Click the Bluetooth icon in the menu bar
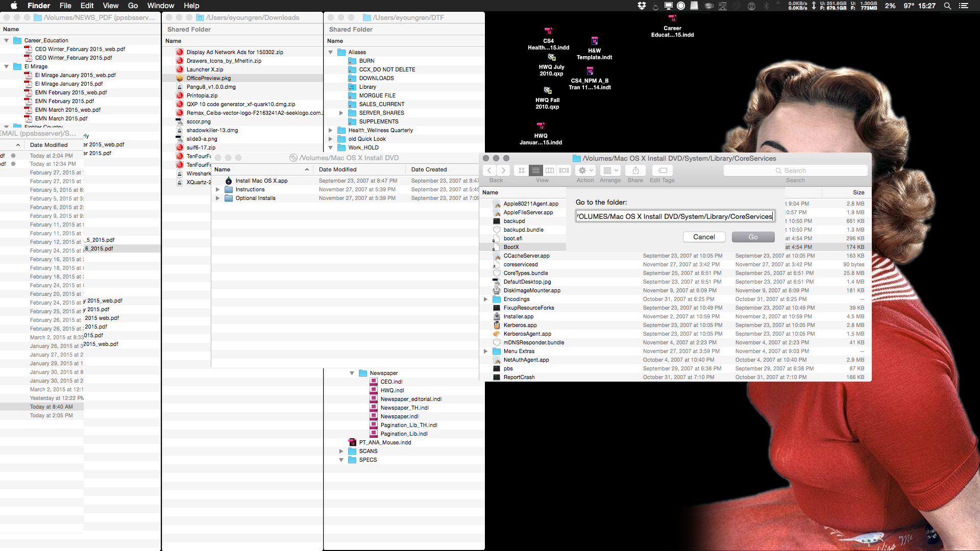The image size is (980, 551). (x=766, y=6)
